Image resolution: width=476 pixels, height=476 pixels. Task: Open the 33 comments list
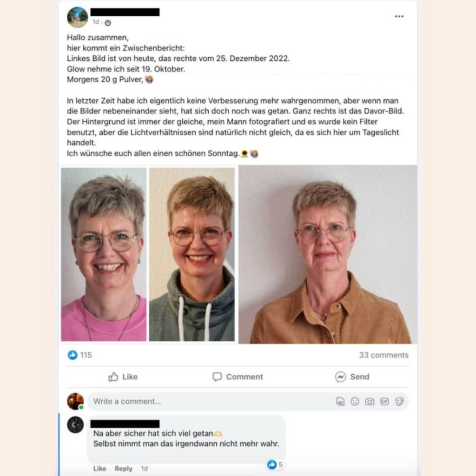[x=383, y=355]
